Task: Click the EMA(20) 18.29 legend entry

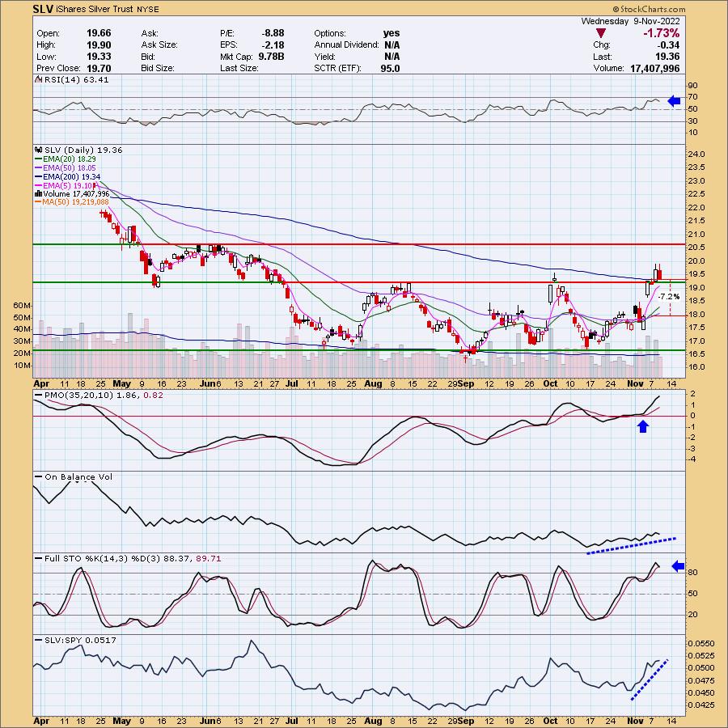Action: pos(70,159)
